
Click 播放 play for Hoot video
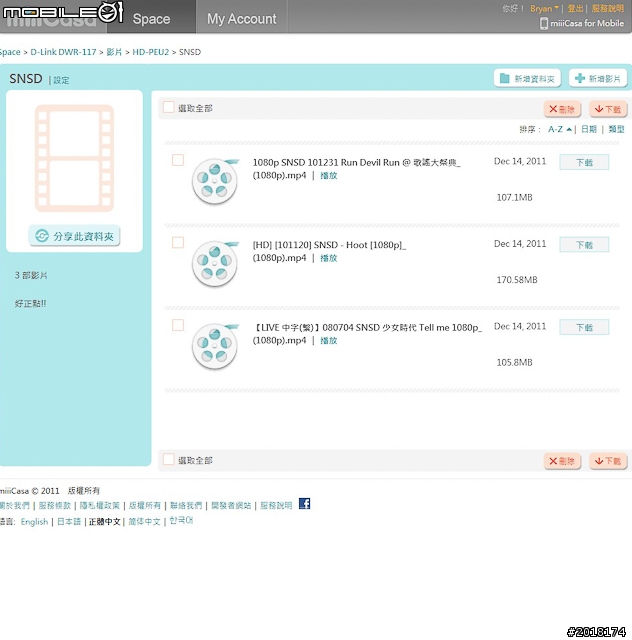pyautogui.click(x=329, y=258)
